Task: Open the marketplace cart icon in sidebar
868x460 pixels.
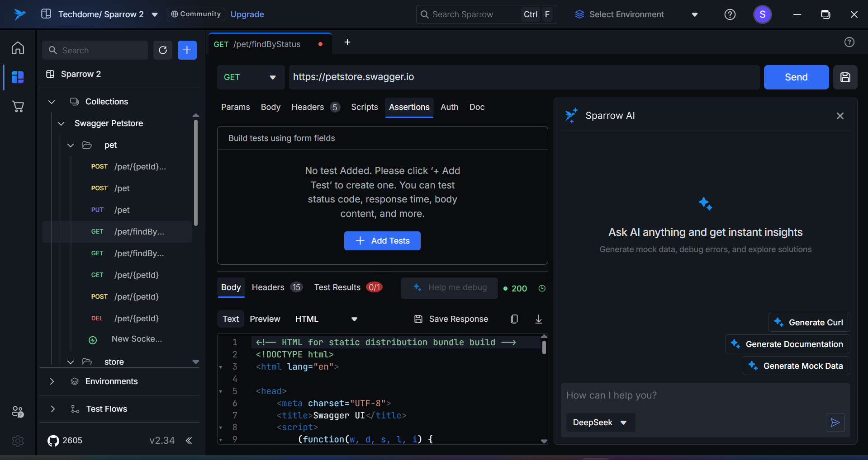Action: (x=18, y=107)
